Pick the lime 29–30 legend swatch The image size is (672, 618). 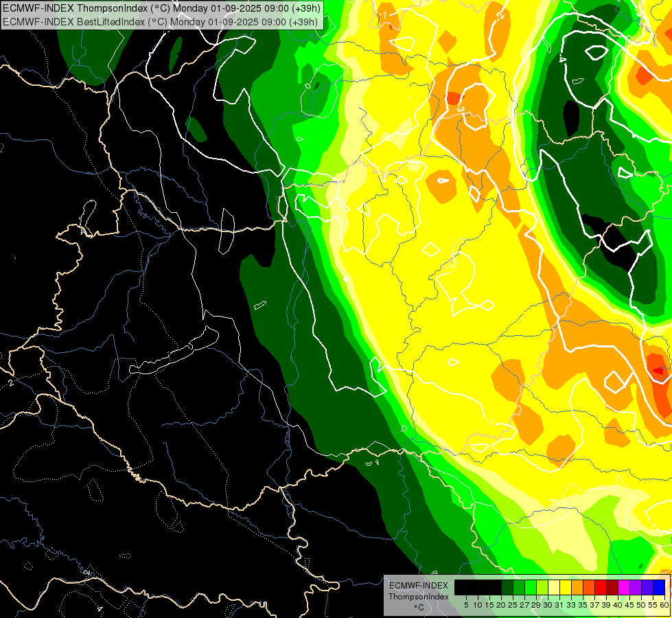pos(542,587)
